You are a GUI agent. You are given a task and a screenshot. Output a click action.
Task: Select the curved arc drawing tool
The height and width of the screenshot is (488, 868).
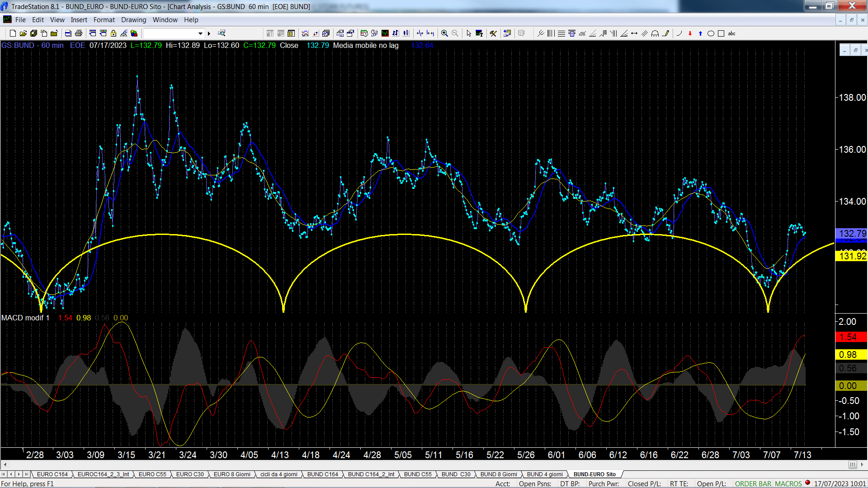click(679, 33)
